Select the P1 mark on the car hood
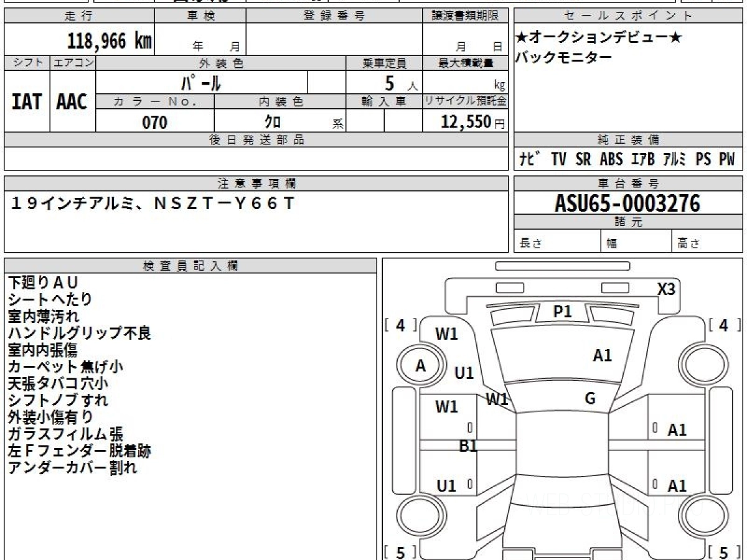This screenshot has height=560, width=747. click(563, 312)
